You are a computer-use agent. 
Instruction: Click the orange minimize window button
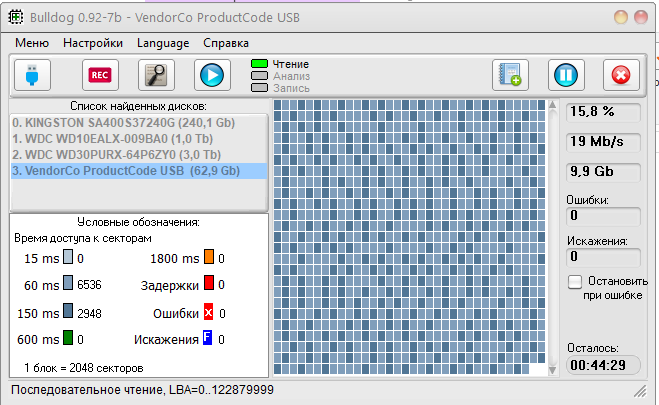tap(621, 17)
